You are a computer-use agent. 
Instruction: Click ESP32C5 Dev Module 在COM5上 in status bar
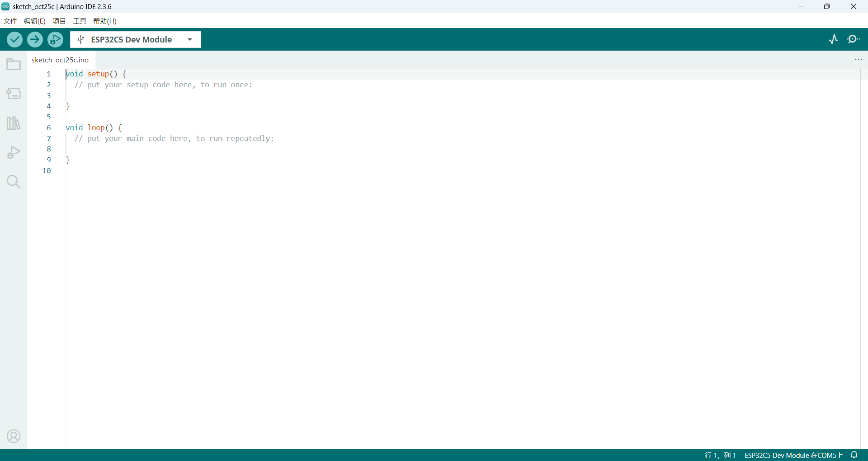click(x=793, y=455)
